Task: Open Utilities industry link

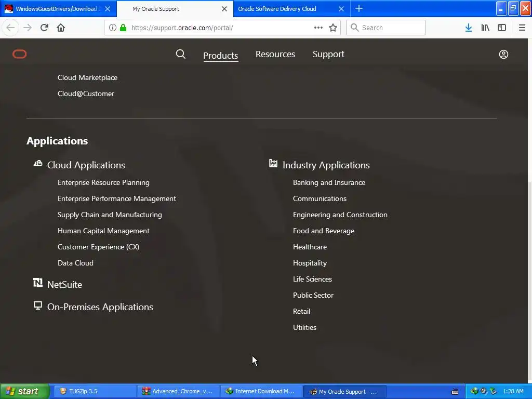Action: tap(304, 327)
